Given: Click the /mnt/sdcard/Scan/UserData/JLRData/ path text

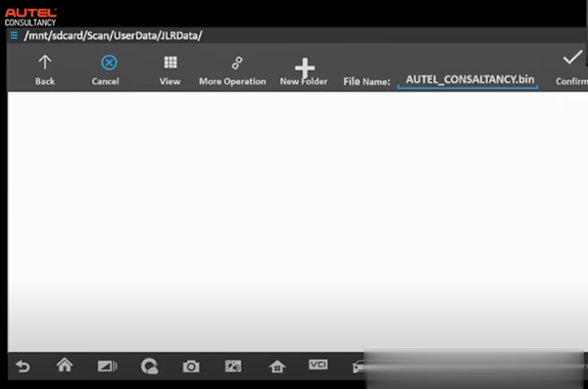Looking at the screenshot, I should pyautogui.click(x=113, y=35).
